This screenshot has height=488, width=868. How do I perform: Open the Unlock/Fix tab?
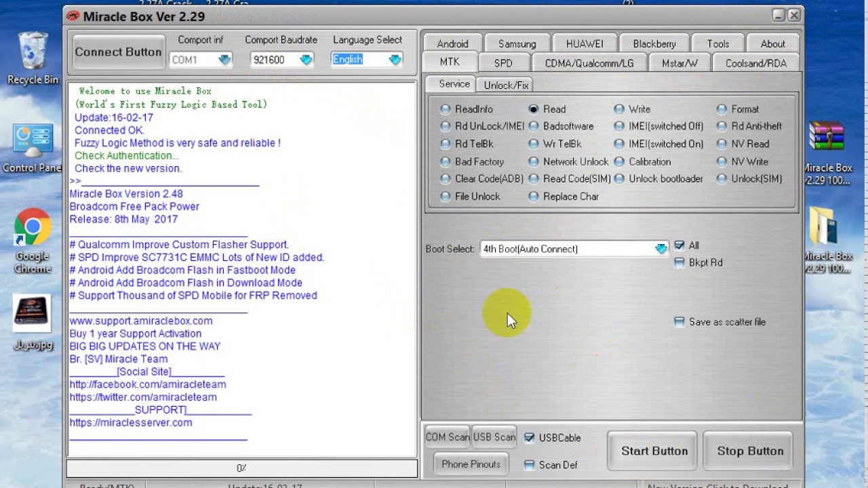click(x=506, y=84)
